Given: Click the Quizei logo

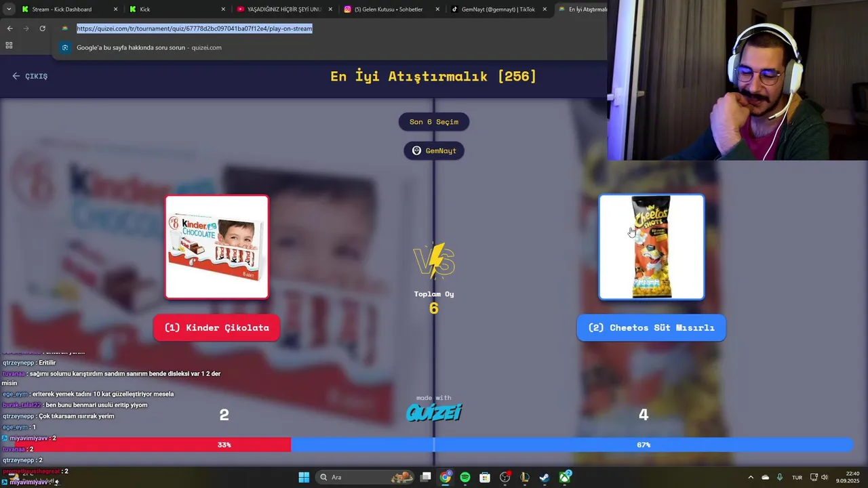Looking at the screenshot, I should point(434,412).
